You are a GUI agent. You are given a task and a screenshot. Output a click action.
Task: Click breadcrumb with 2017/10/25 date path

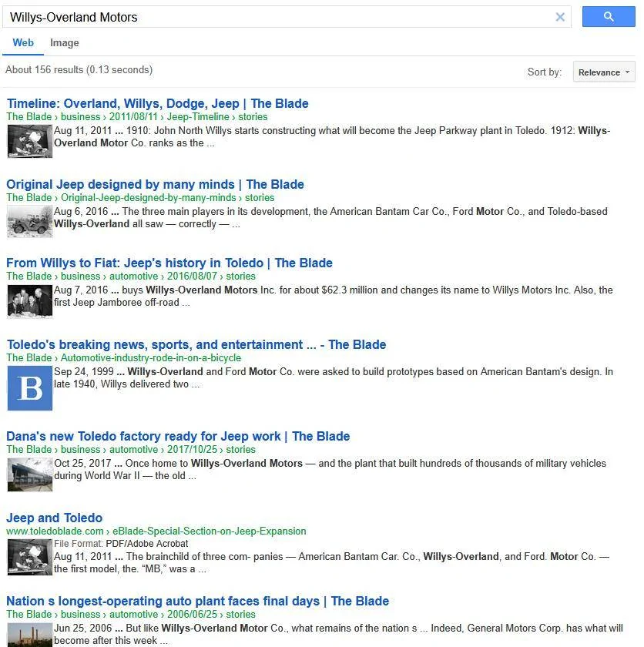[x=131, y=449]
